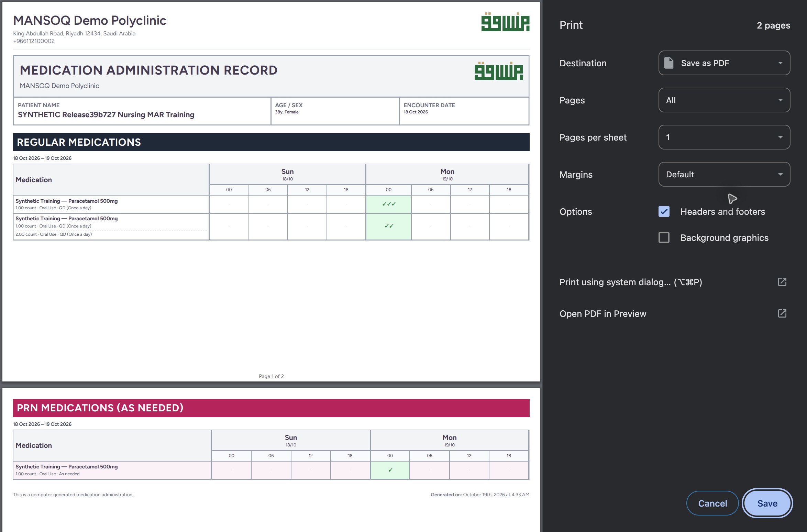Click patient name 'SYNTHETIC Release39b727 Nursing MAR Training'
807x532 pixels.
[x=106, y=114]
